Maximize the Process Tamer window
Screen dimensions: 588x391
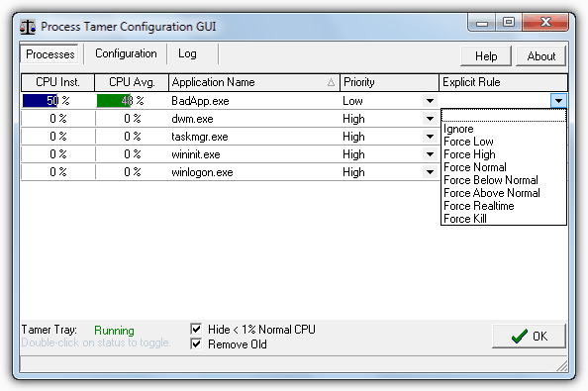[509, 23]
